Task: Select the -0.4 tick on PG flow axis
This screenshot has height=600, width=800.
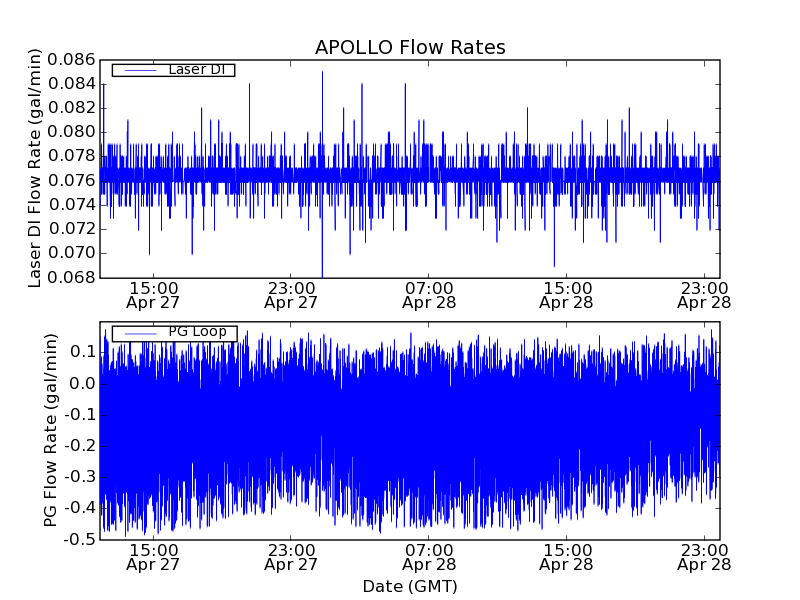Action: 80,508
